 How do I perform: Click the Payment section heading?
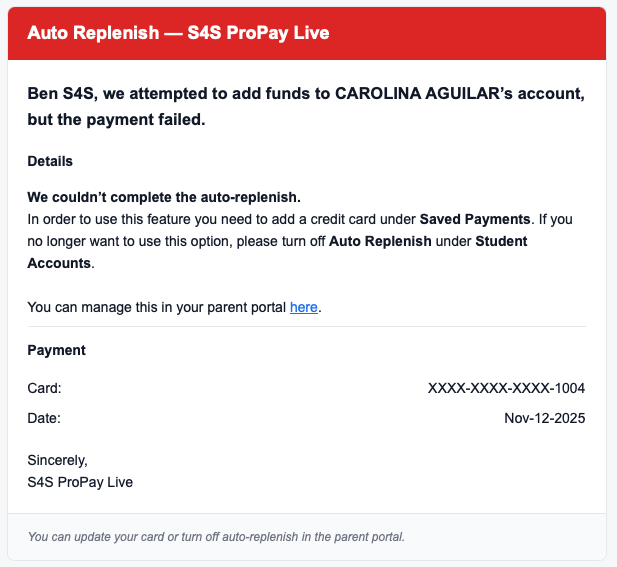(56, 351)
